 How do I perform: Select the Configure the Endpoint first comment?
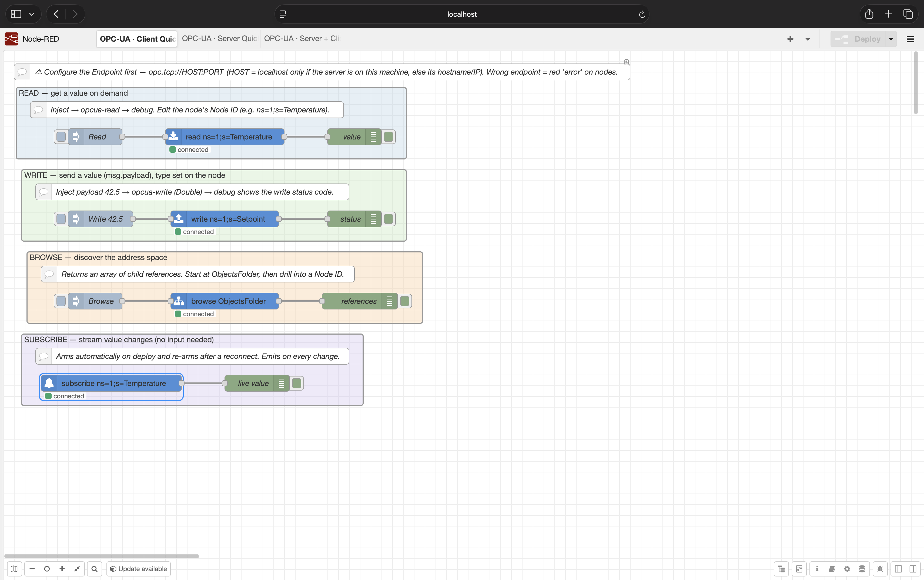pyautogui.click(x=322, y=72)
